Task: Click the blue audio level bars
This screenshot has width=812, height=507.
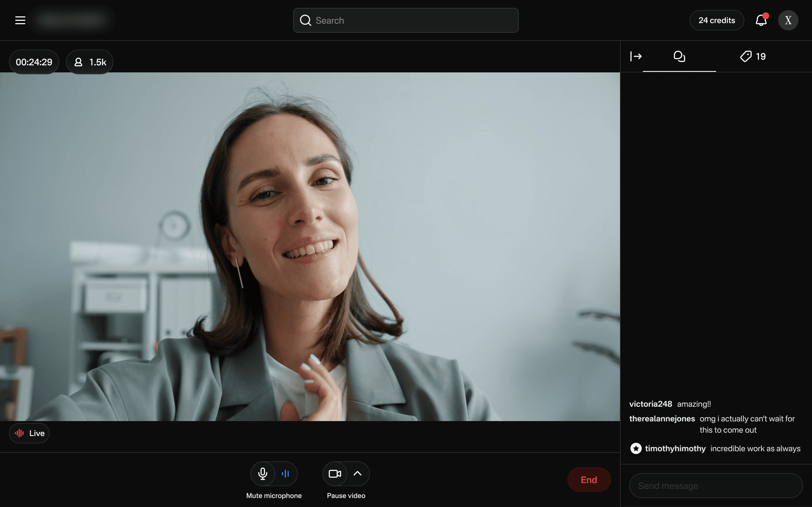Action: point(286,473)
